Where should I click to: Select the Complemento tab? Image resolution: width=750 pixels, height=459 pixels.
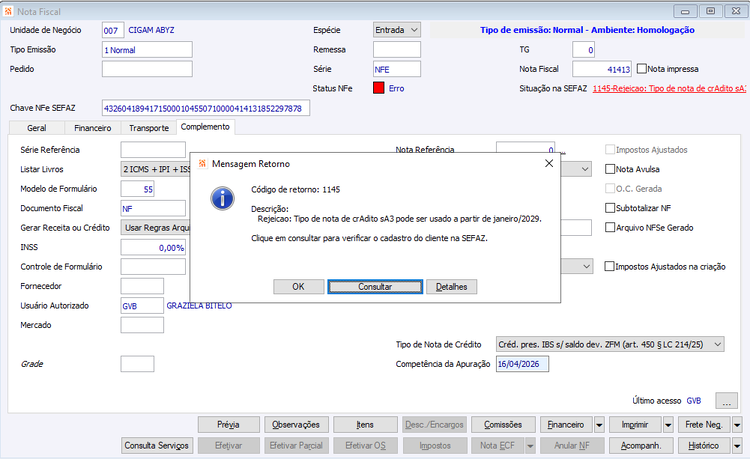click(x=205, y=127)
